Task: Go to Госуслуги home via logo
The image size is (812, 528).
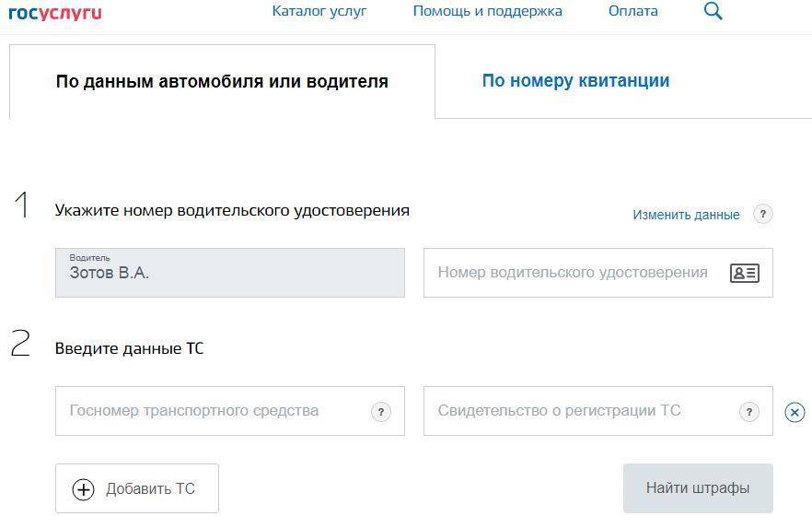Action: pos(55,12)
